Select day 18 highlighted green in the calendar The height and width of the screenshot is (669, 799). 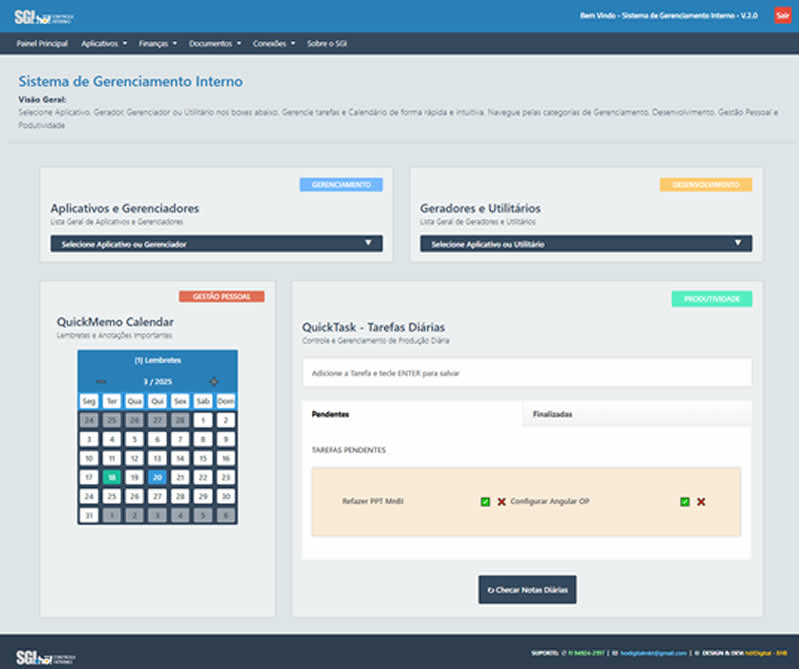[x=112, y=478]
